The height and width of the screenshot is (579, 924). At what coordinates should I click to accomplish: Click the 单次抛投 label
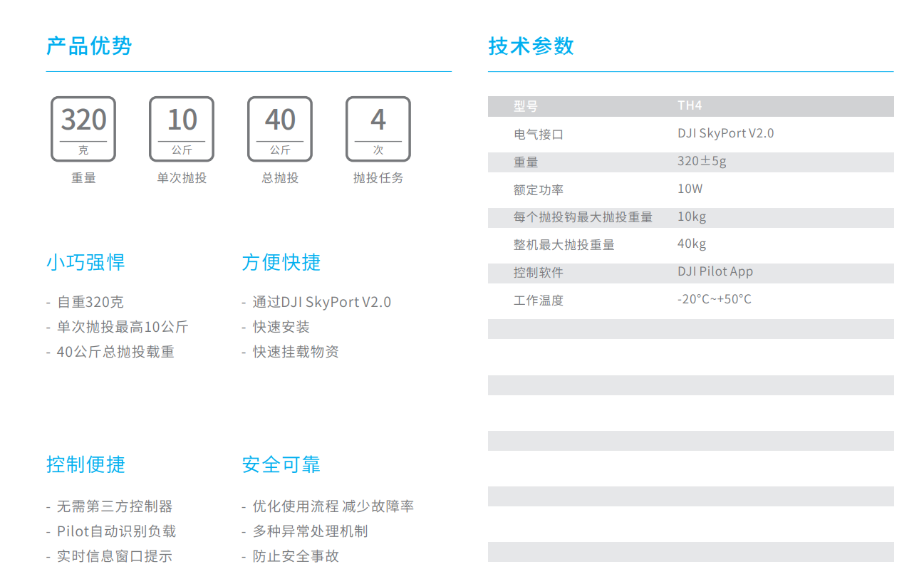coord(181,178)
